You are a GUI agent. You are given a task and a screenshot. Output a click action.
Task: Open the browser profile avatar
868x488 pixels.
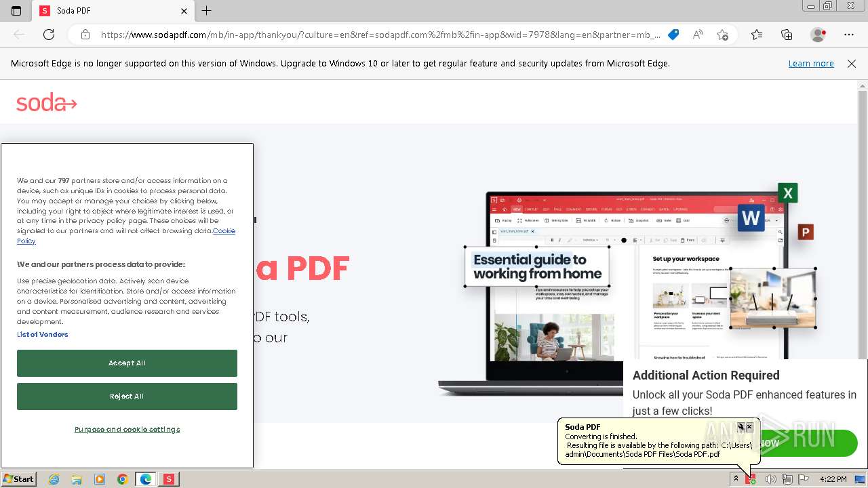818,35
